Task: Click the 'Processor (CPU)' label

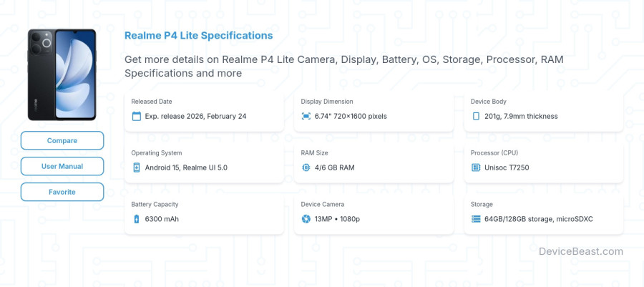Action: pos(494,152)
